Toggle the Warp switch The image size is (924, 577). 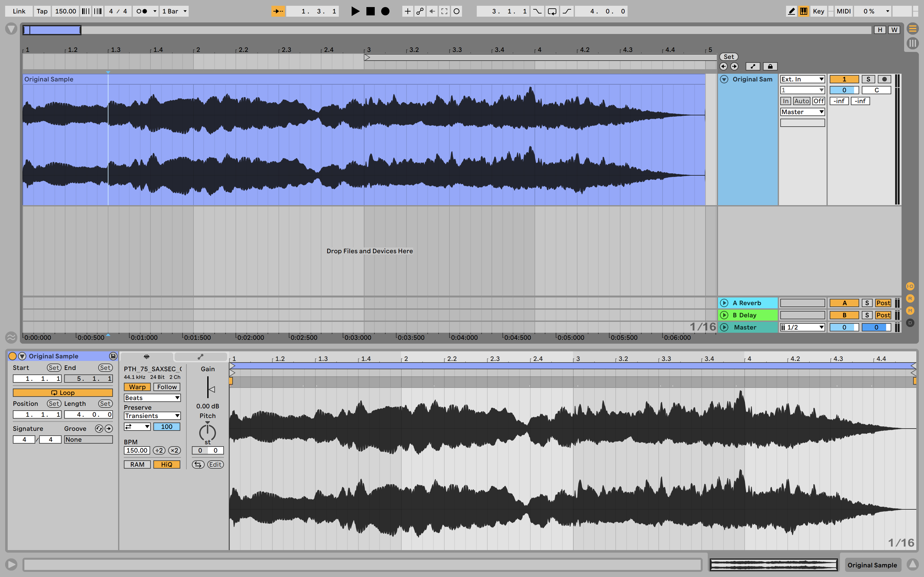tap(137, 387)
